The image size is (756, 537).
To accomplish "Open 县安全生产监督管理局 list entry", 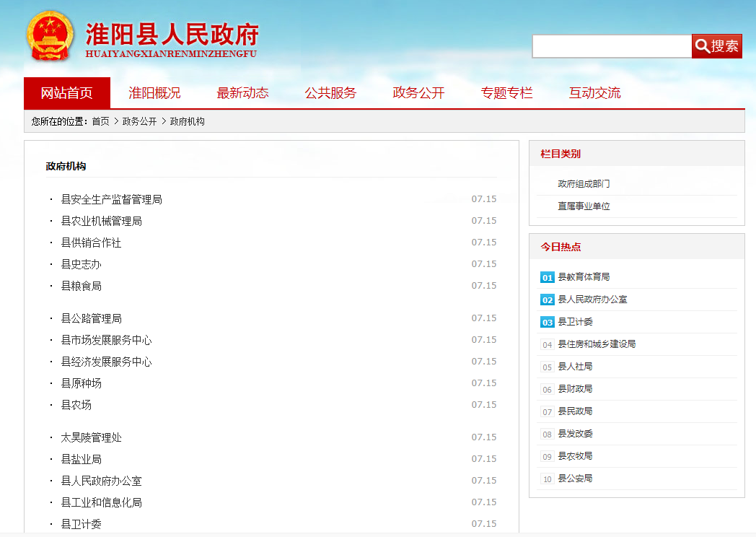I will 111,199.
